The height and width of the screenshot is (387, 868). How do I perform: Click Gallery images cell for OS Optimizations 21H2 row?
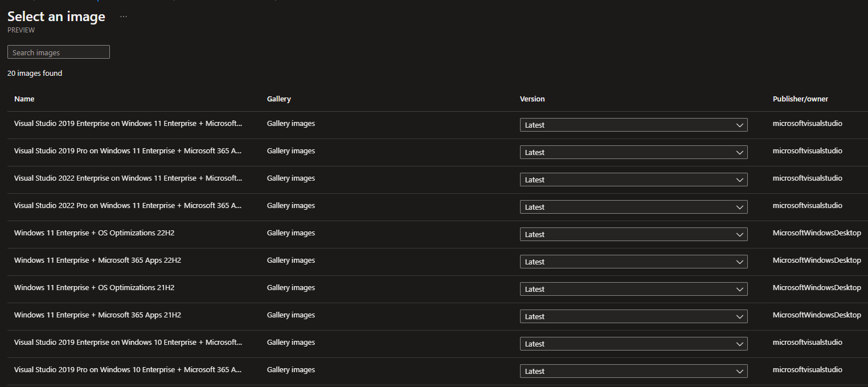click(x=291, y=287)
